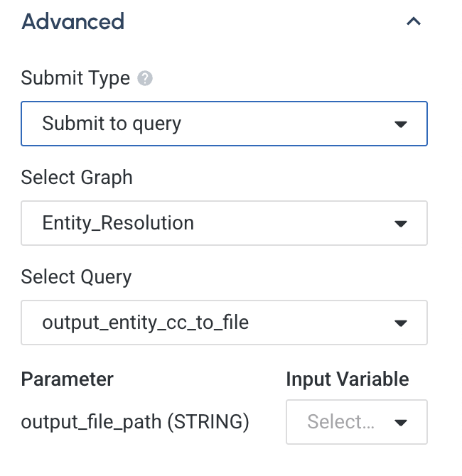Open Input Variable list using its arrow
This screenshot has height=476, width=462.
point(400,423)
